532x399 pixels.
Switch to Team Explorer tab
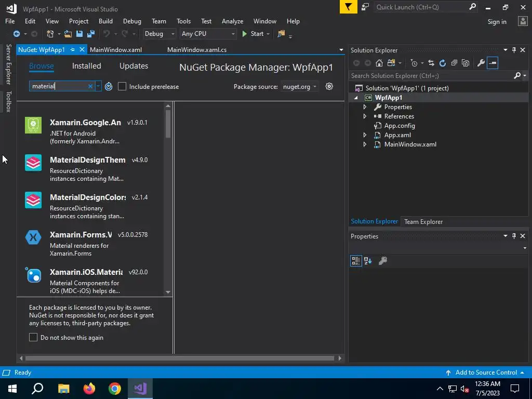coord(423,221)
